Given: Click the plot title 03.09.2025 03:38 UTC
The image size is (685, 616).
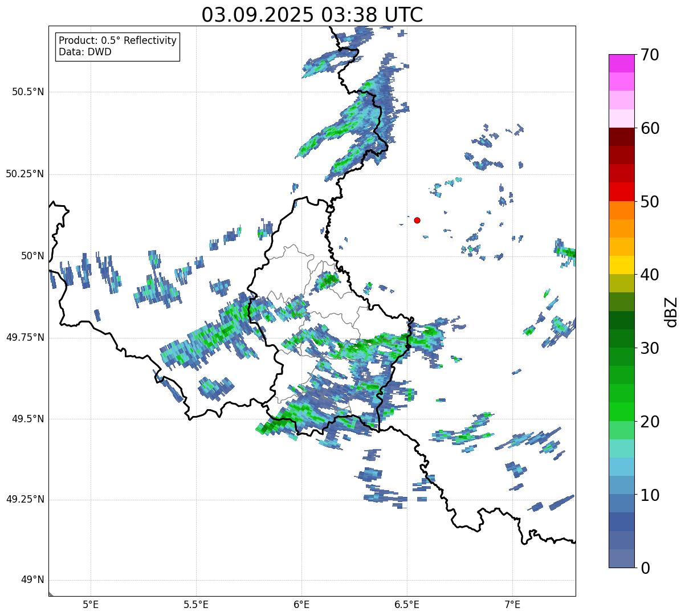Looking at the screenshot, I should pos(312,15).
